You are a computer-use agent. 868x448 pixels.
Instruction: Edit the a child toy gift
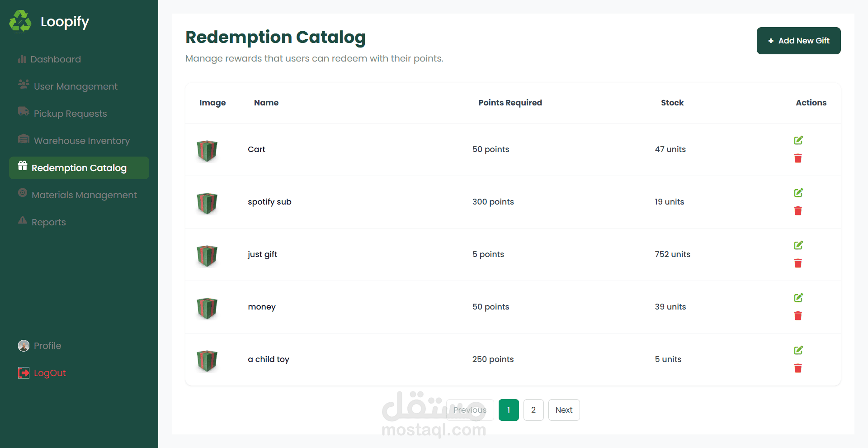coord(798,350)
